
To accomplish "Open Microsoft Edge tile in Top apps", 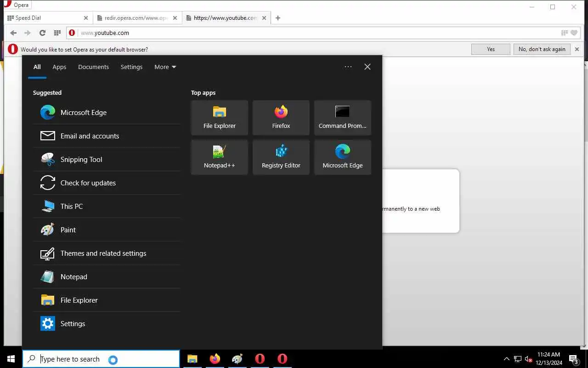I will [x=343, y=157].
